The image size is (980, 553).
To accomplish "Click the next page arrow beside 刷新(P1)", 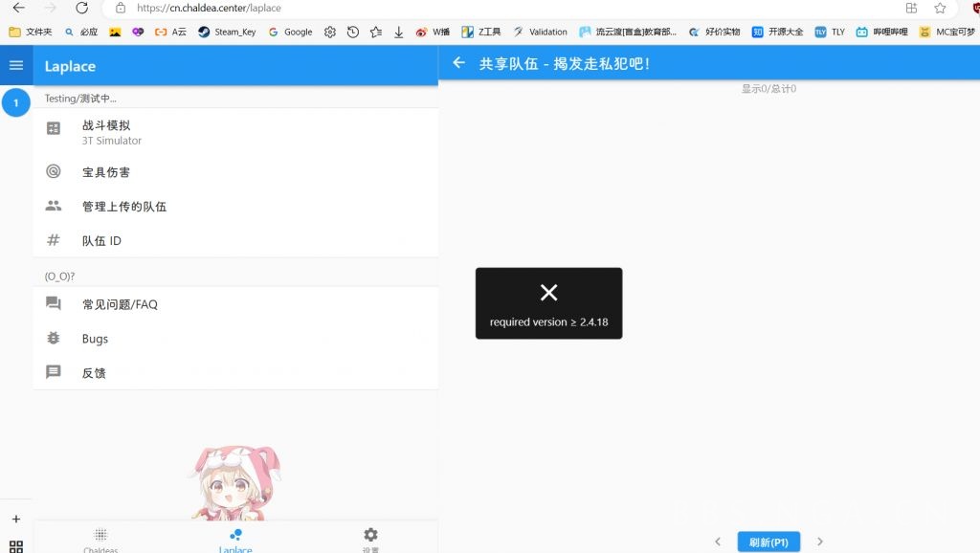I will (x=820, y=541).
